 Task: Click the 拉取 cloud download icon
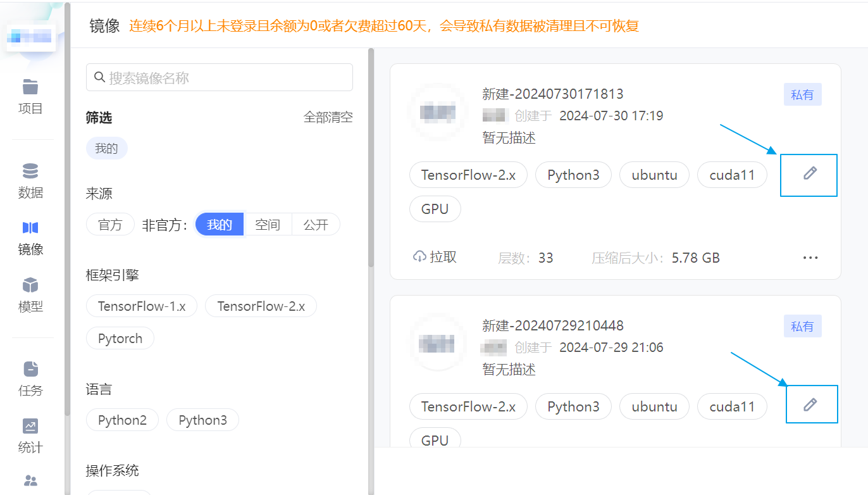[x=419, y=257]
